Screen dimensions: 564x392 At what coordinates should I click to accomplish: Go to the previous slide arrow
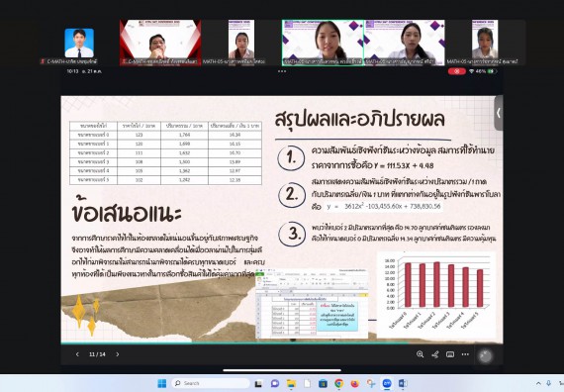77,354
